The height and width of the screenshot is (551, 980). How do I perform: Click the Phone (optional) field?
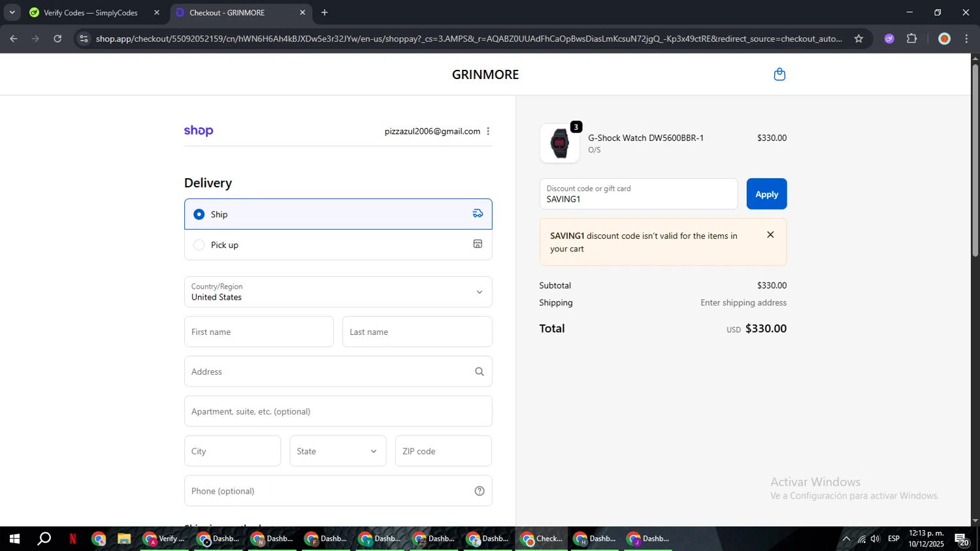click(338, 491)
